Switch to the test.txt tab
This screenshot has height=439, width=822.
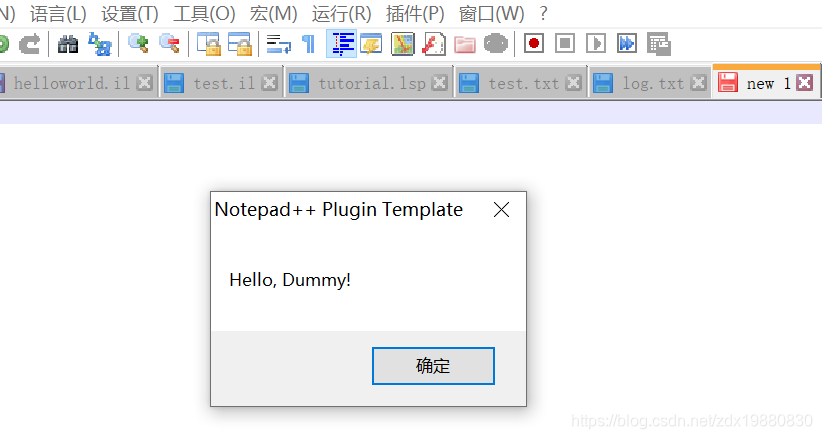point(524,83)
